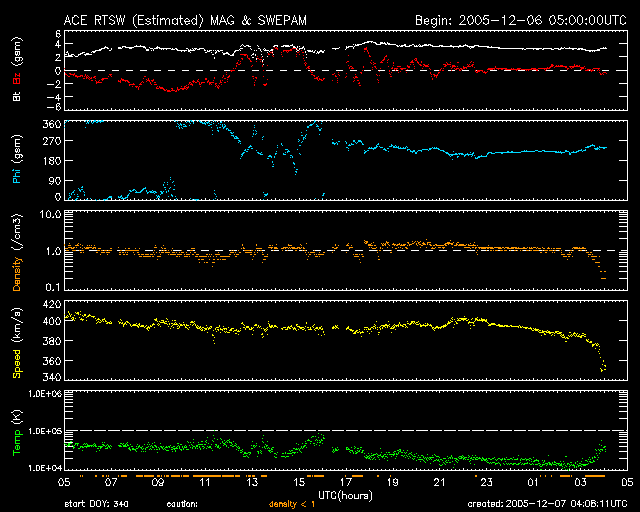640x512 pixels.
Task: Click the "start DOY: 340" footer text
Action: [96, 504]
